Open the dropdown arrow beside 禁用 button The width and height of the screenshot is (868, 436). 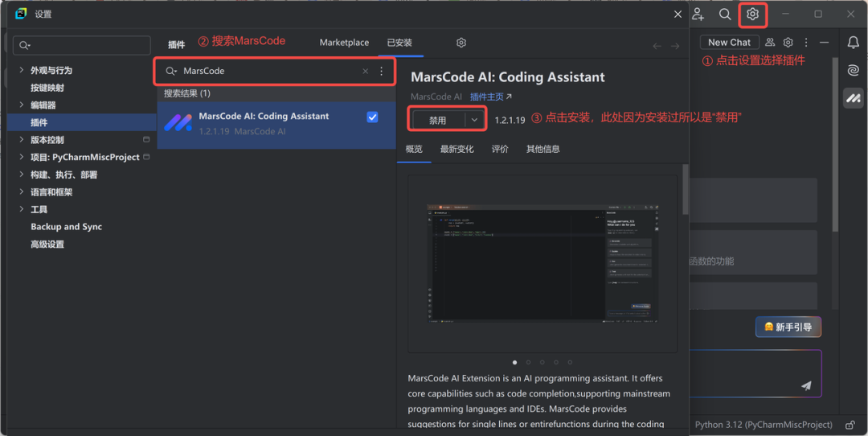coord(474,120)
